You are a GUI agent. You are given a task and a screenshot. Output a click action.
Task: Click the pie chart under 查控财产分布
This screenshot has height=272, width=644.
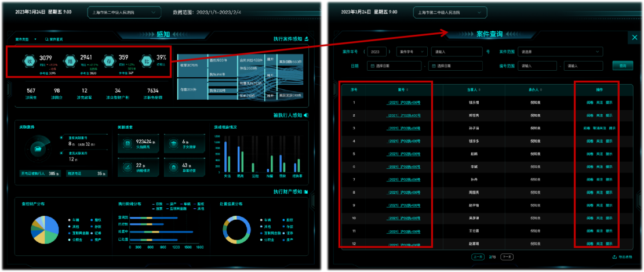point(44,228)
